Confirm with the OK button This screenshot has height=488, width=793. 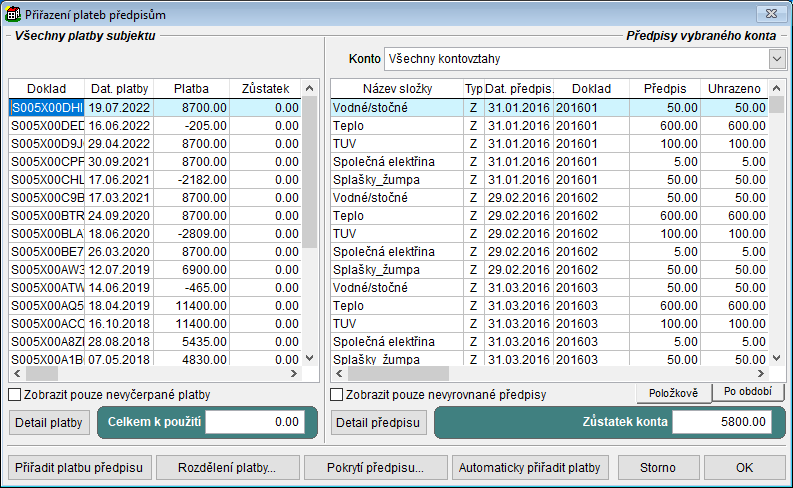[x=744, y=467]
